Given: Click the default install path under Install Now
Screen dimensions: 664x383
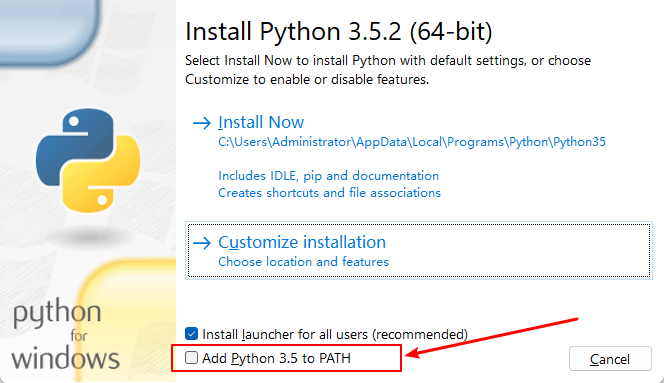Looking at the screenshot, I should 412,142.
